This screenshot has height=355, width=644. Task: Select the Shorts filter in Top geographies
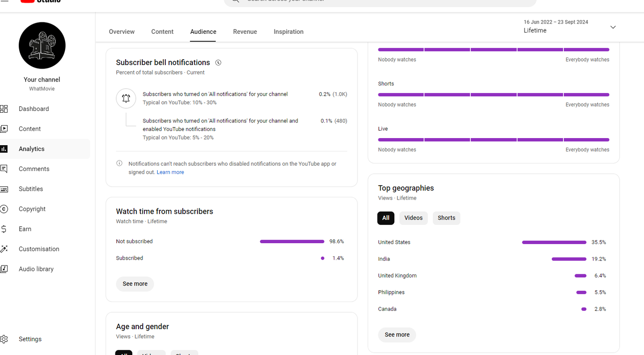[446, 218]
